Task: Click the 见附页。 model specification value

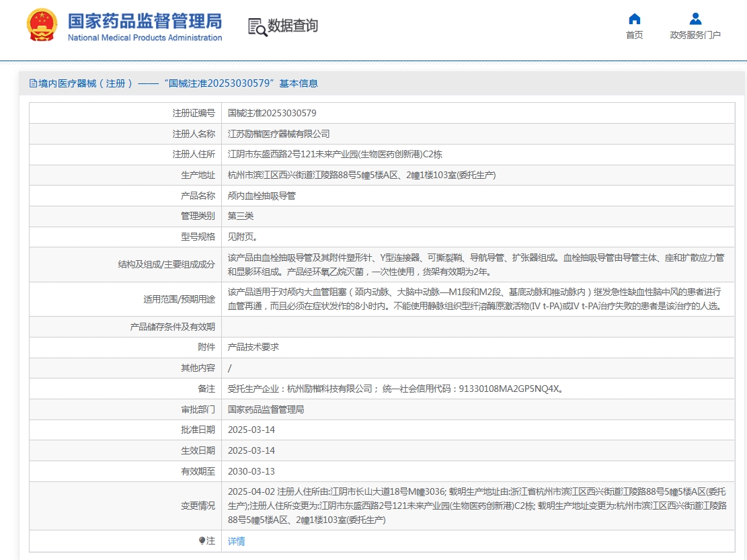Action: (243, 237)
